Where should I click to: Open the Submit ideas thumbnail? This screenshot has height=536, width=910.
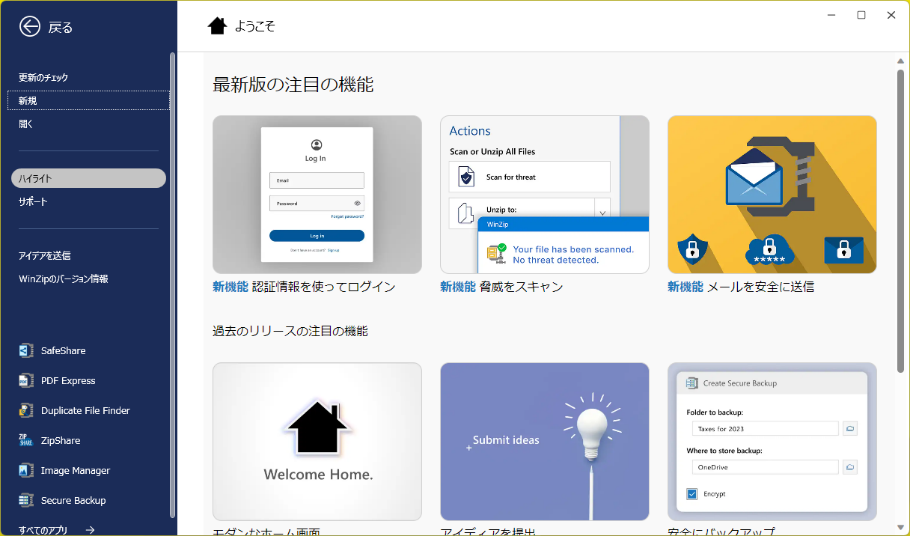tap(544, 441)
